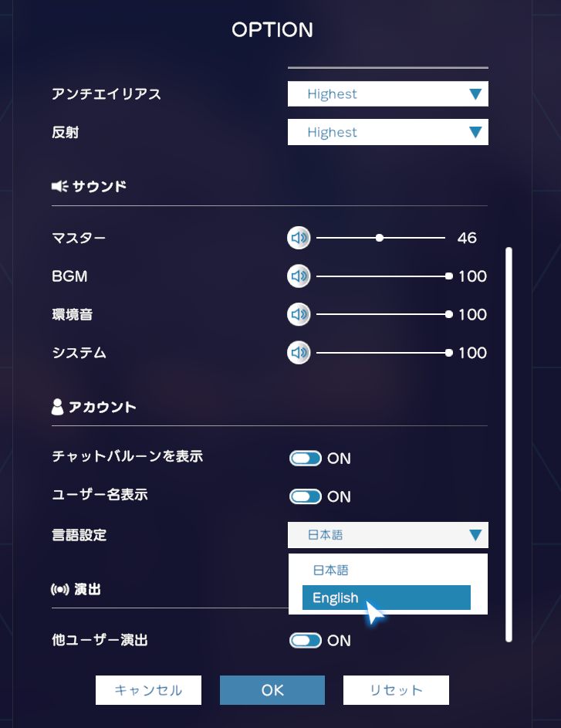Click the アカウント section person icon
Screen dimensions: 561x728
point(58,407)
